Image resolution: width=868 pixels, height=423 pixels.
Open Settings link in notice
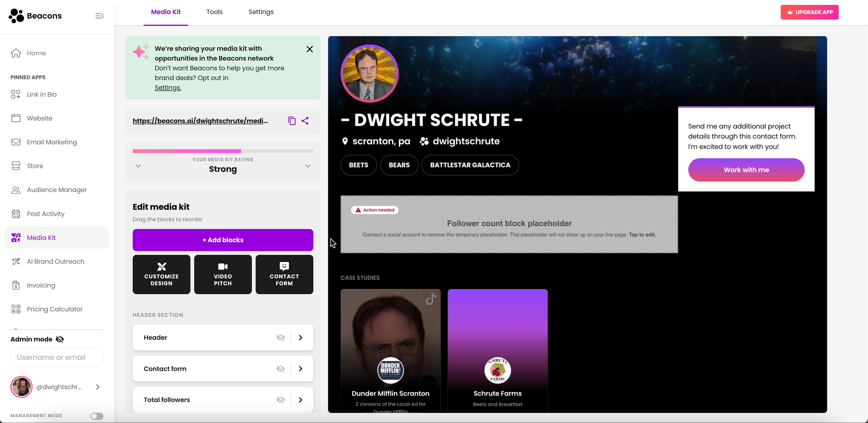pos(168,88)
